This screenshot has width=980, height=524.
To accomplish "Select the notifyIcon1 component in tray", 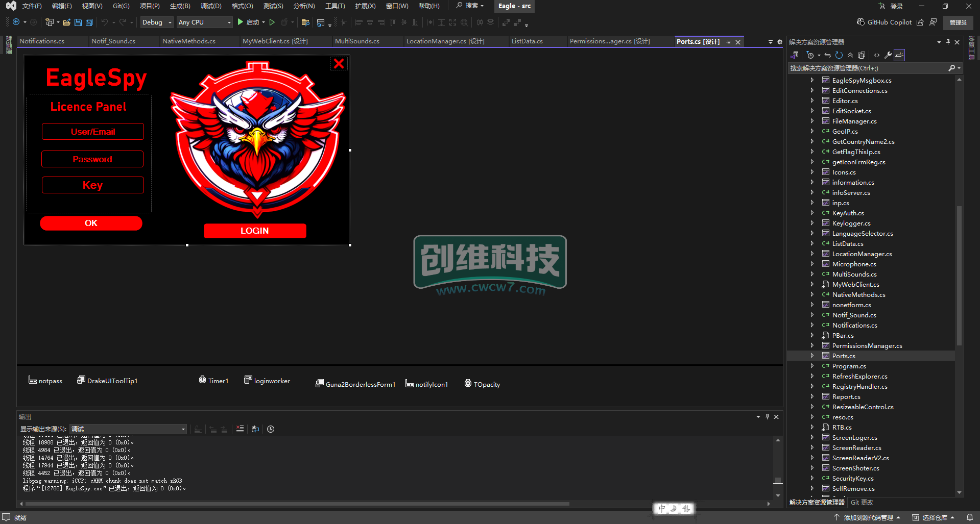I will click(x=427, y=384).
